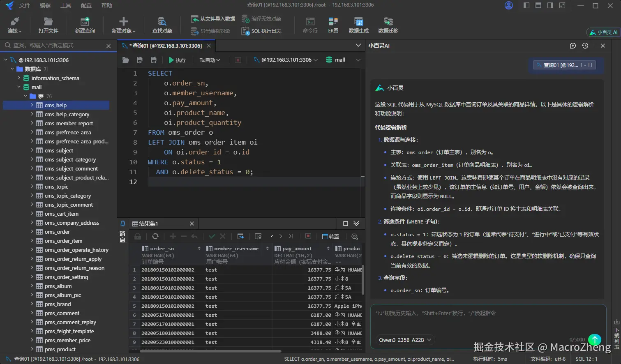
Task: Collapse the result panel double-chevron icon
Action: click(x=356, y=223)
